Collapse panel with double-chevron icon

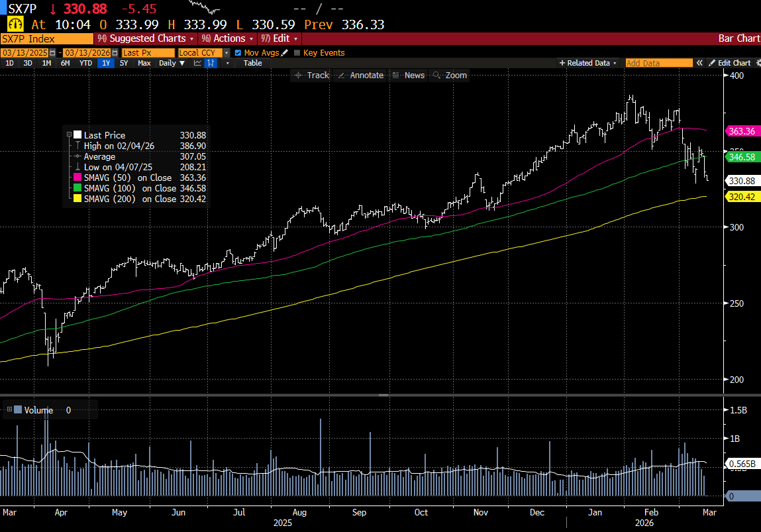(698, 63)
